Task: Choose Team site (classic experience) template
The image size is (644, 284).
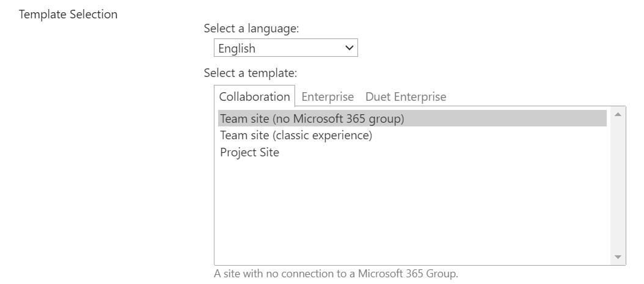Action: (x=296, y=136)
